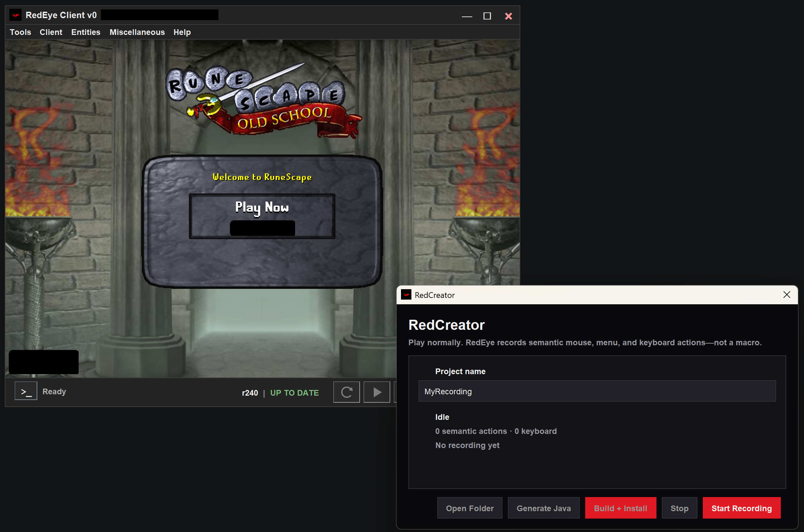
Task: Minimize the RedEye Client window
Action: (x=467, y=16)
